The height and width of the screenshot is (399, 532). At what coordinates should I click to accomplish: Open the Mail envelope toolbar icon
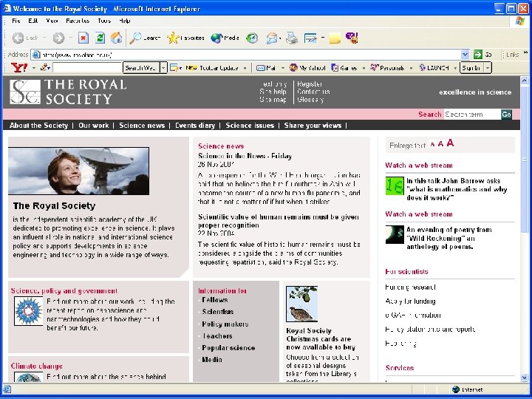pos(272,38)
